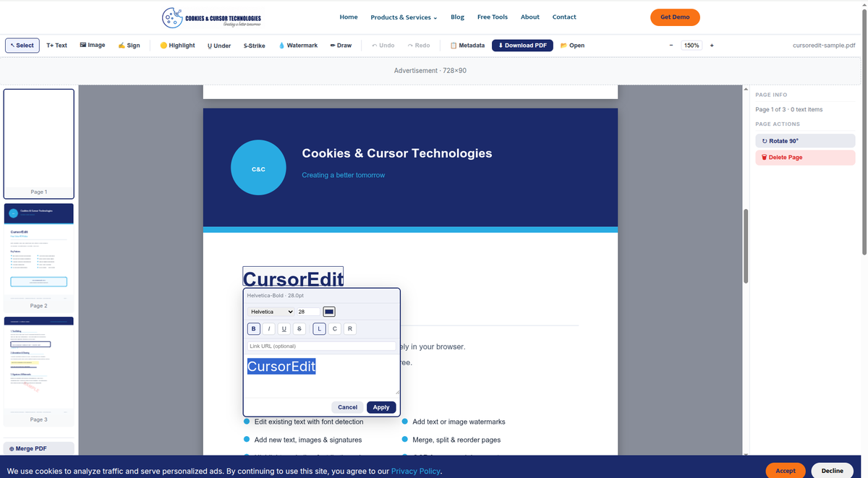Click "Creating a better tomorrow" tagline text
The height and width of the screenshot is (478, 868).
pos(344,175)
